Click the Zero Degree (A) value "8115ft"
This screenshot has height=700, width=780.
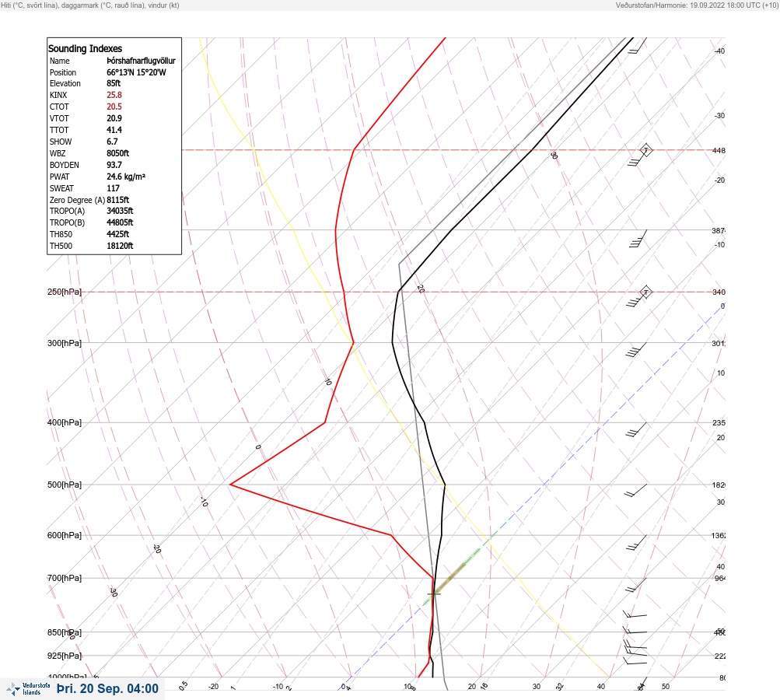coord(118,200)
